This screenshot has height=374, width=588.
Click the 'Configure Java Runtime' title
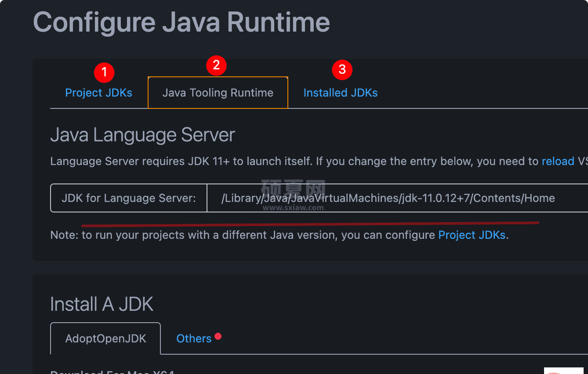pyautogui.click(x=181, y=22)
